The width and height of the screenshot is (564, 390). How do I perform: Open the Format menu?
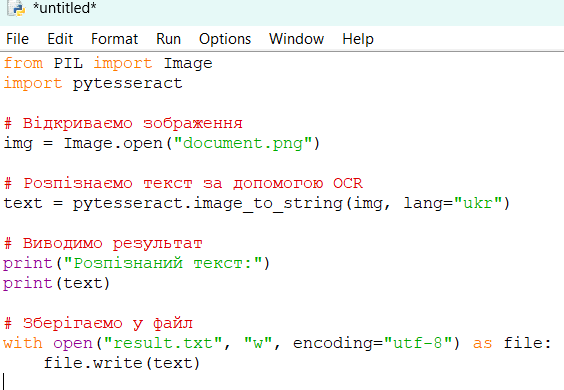tap(114, 39)
